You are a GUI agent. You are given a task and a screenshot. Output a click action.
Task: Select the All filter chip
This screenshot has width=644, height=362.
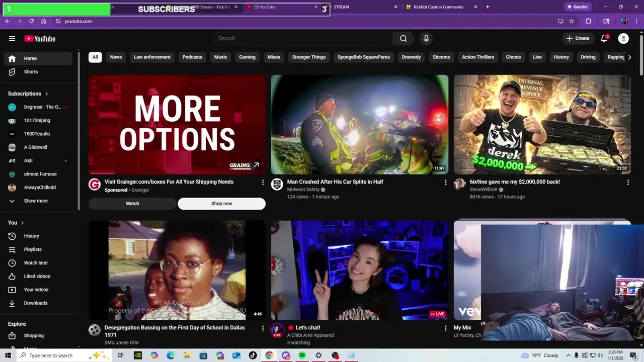click(x=95, y=57)
